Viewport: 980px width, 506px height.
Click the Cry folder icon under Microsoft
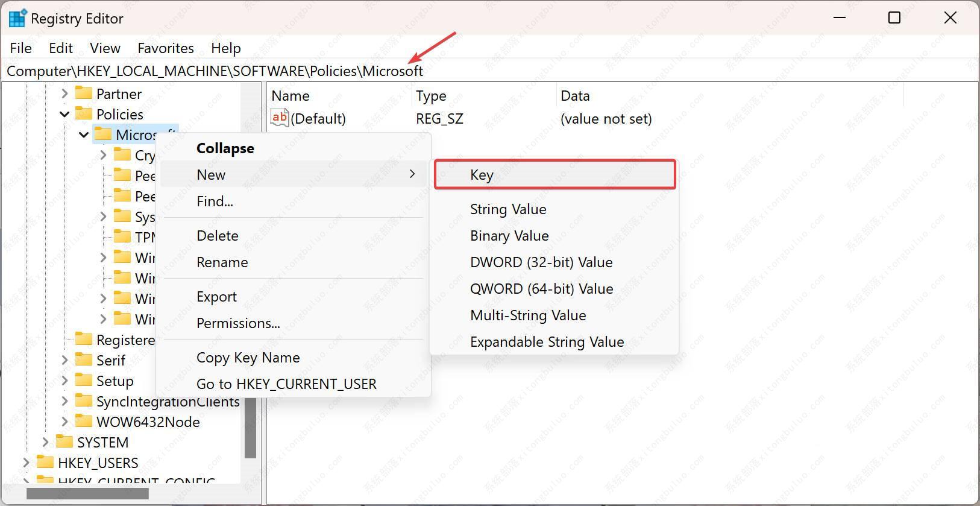coord(122,154)
